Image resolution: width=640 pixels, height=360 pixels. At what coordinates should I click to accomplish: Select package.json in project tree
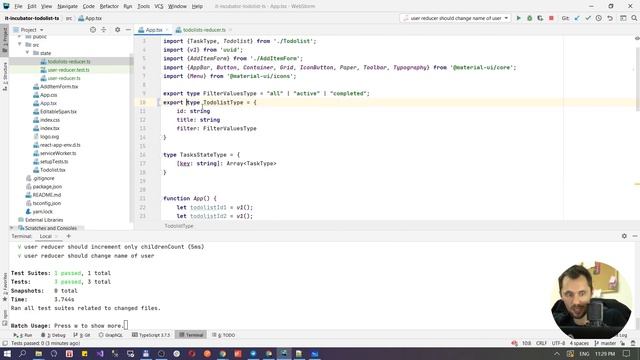(x=44, y=187)
